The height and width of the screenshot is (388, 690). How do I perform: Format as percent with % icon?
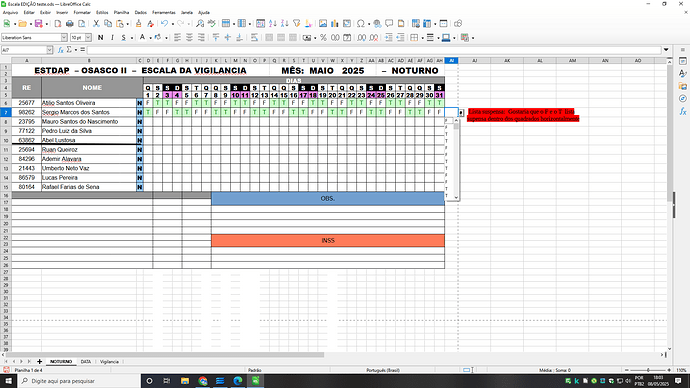323,38
